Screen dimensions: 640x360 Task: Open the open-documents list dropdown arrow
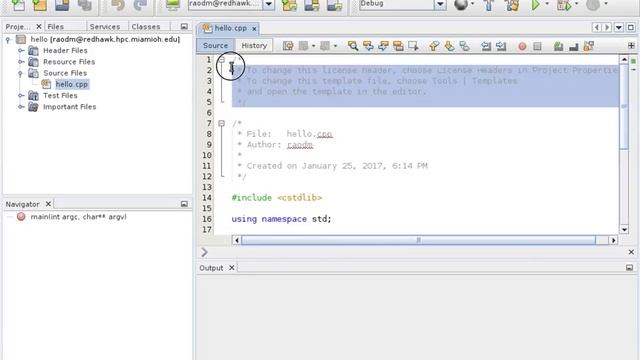pos(619,27)
